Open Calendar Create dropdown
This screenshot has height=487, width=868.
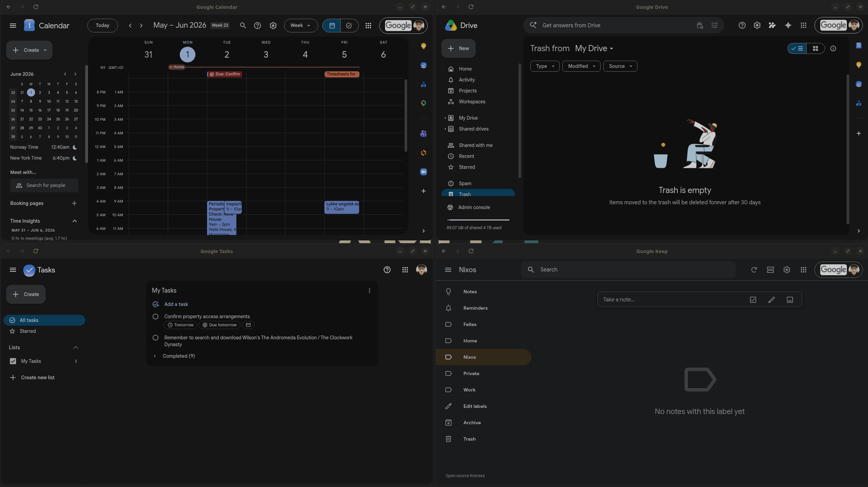click(45, 50)
